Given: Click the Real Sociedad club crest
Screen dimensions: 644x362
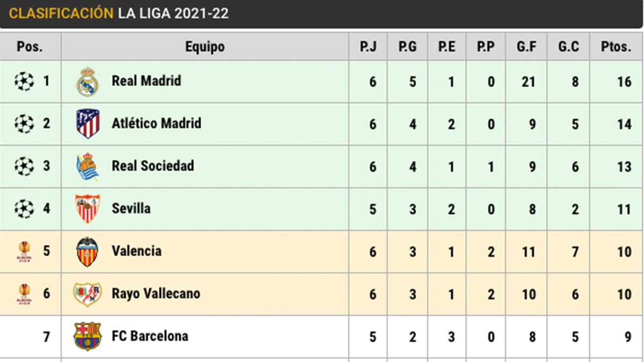Looking at the screenshot, I should 87,166.
